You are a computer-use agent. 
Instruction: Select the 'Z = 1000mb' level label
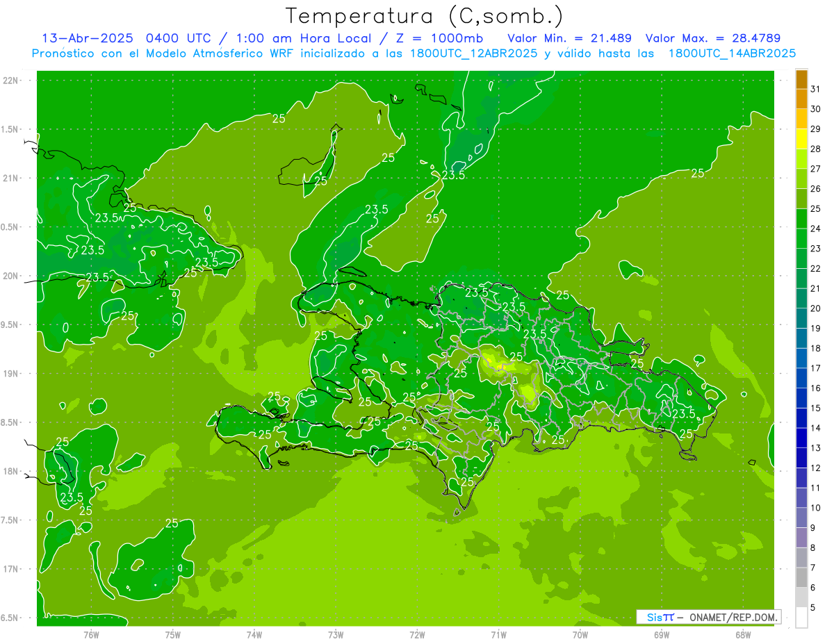pos(439,38)
